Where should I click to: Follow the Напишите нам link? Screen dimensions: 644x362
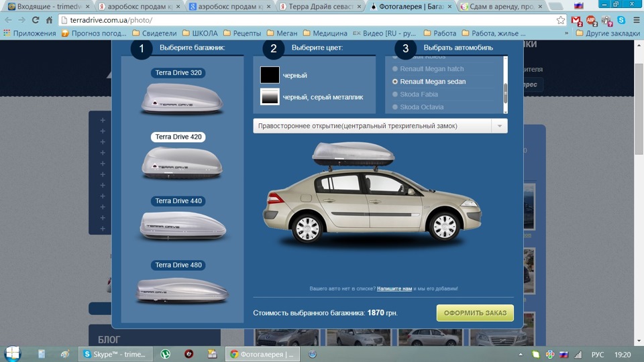pyautogui.click(x=394, y=288)
